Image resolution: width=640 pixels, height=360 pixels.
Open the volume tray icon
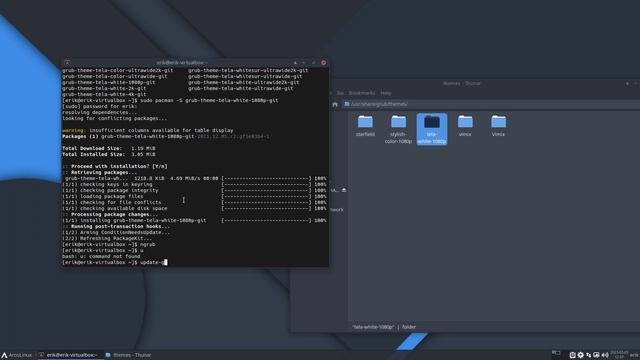(604, 355)
